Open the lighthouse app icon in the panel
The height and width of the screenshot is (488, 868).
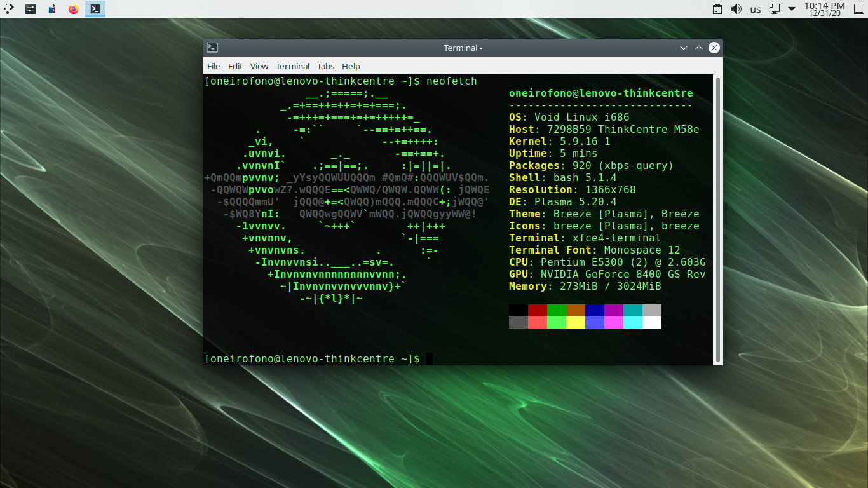click(x=52, y=9)
